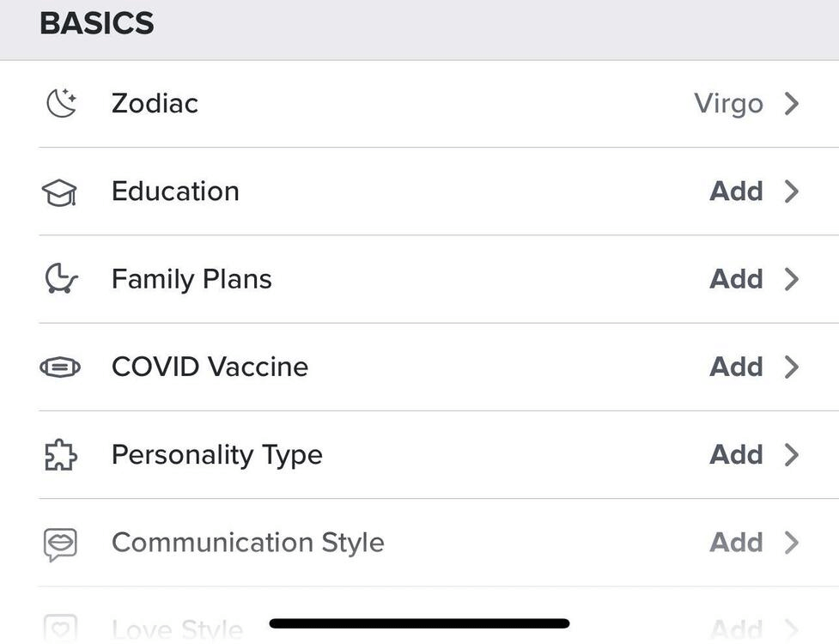This screenshot has height=644, width=839.
Task: Add your Family Plans
Action: [x=736, y=279]
